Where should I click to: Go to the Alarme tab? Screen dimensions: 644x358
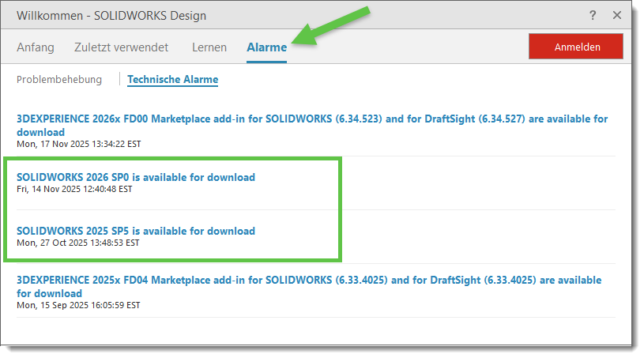coord(266,47)
